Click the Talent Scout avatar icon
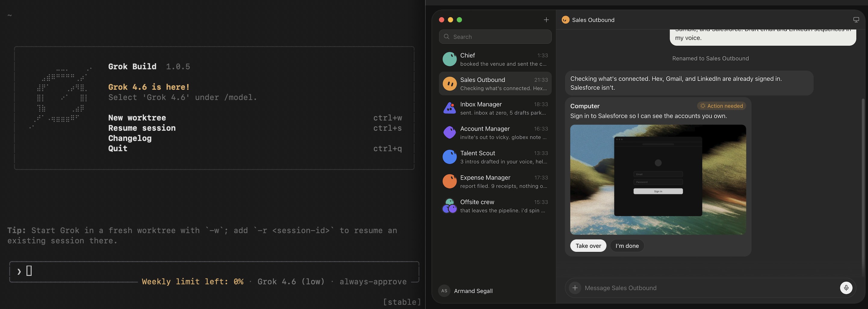 [x=450, y=157]
